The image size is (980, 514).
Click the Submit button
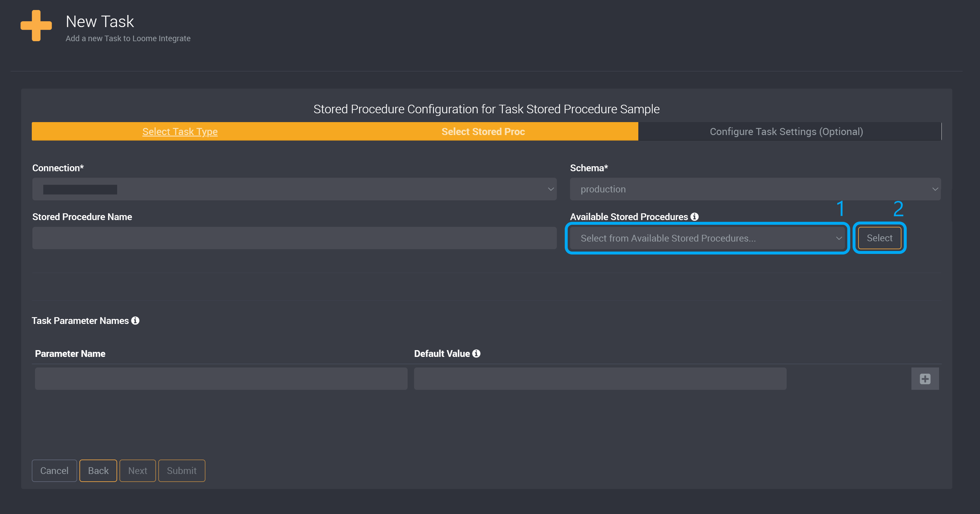tap(182, 471)
